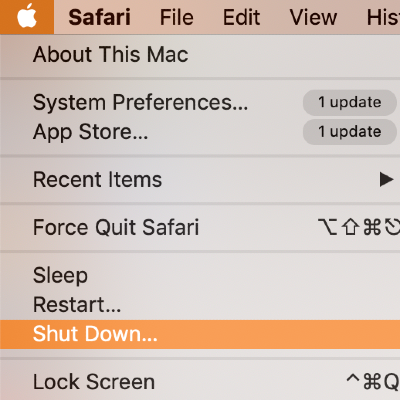Image resolution: width=400 pixels, height=400 pixels.
Task: Select Sleep from the Apple menu
Action: [x=200, y=276]
